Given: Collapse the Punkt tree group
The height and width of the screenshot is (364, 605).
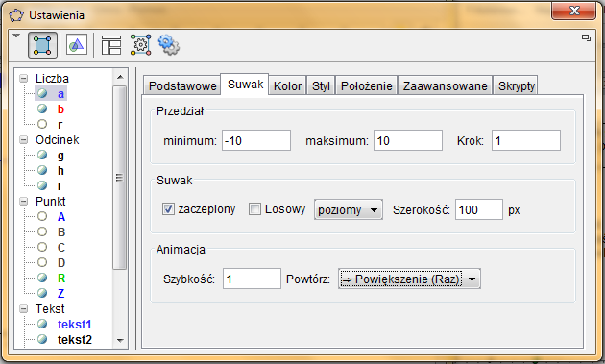Looking at the screenshot, I should (x=24, y=201).
